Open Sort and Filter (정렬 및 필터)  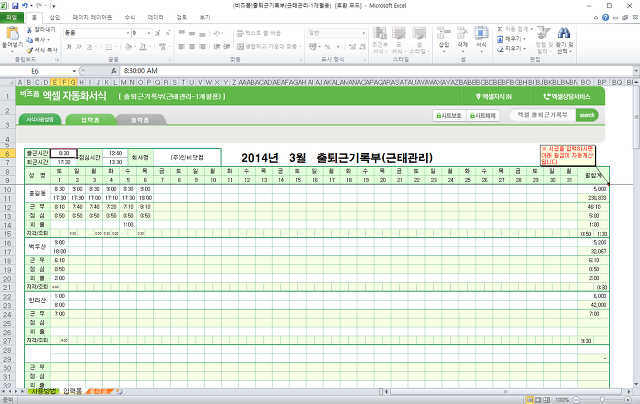click(544, 40)
